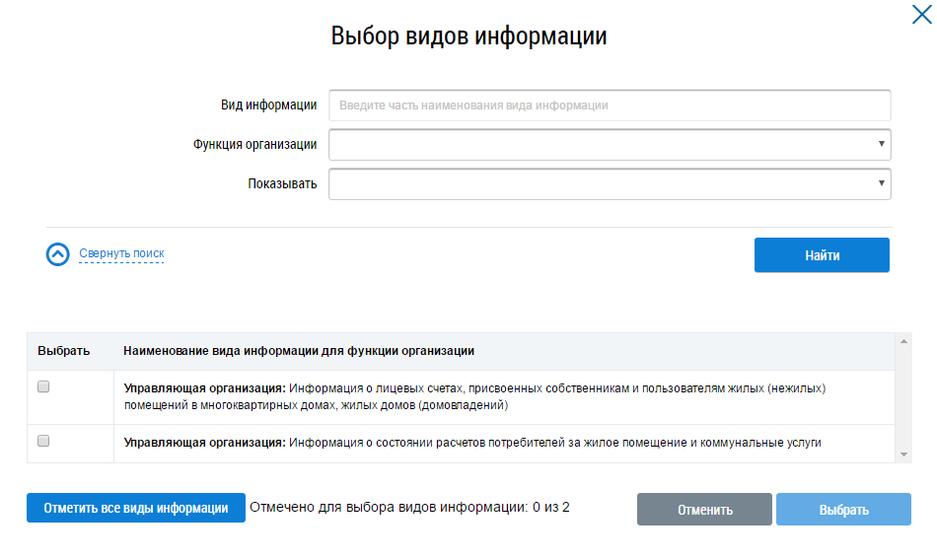
Task: Close the information type selection dialog
Action: coord(921,15)
